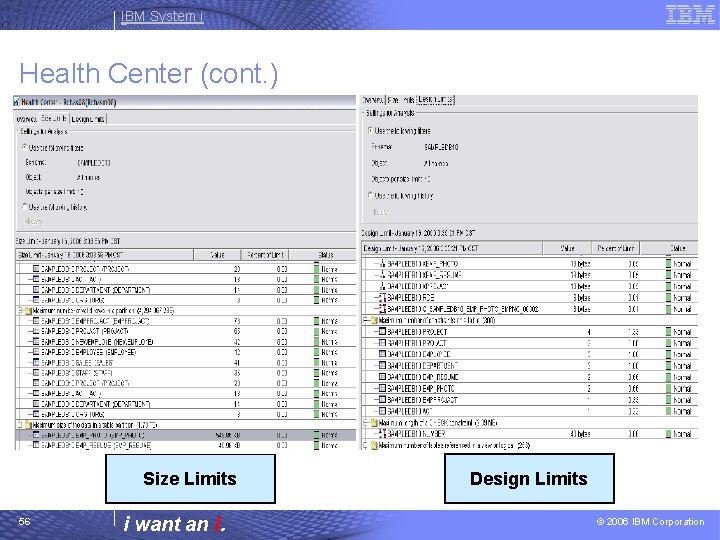The width and height of the screenshot is (720, 540).
Task: Collapse Maximum length of CHECK constraint node
Action: coord(366,422)
